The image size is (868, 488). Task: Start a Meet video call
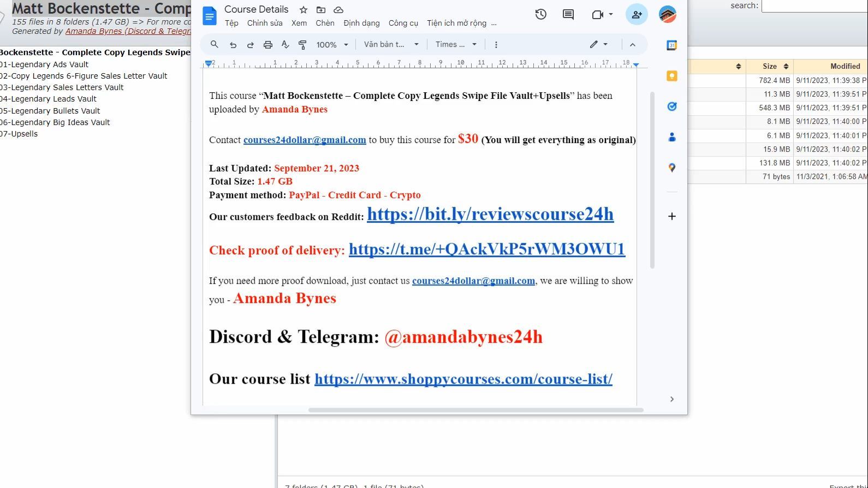[x=598, y=15]
